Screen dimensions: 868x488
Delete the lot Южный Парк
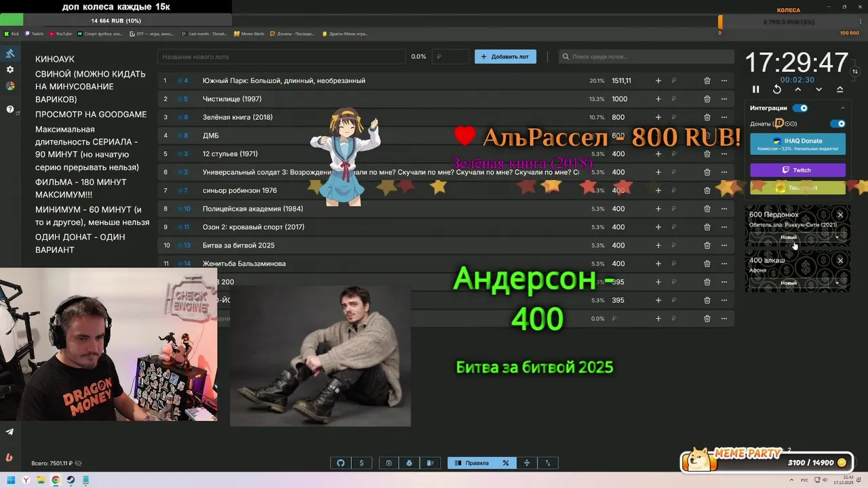tap(707, 81)
